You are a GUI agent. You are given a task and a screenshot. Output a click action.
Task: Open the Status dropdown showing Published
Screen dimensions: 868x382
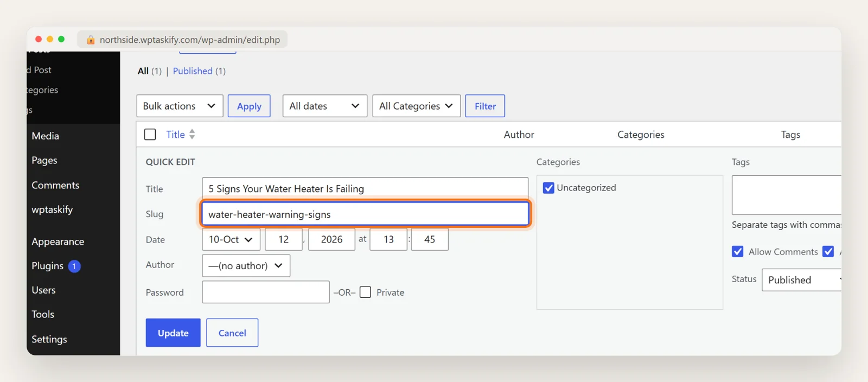click(x=802, y=280)
